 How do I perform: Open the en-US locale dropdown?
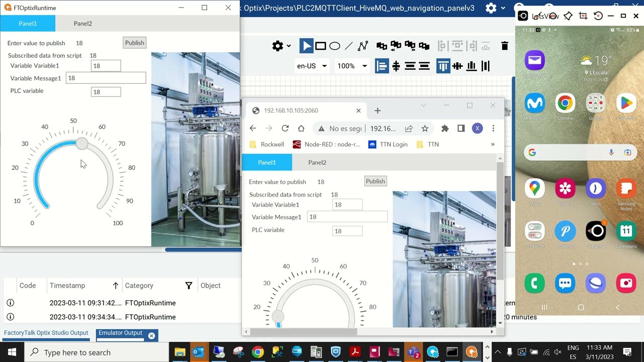(312, 66)
